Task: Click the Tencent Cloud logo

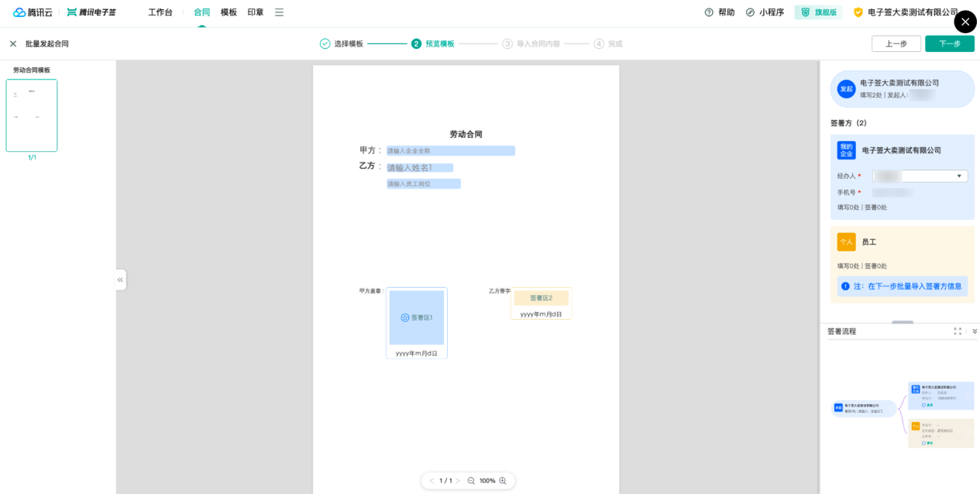Action: click(x=33, y=12)
